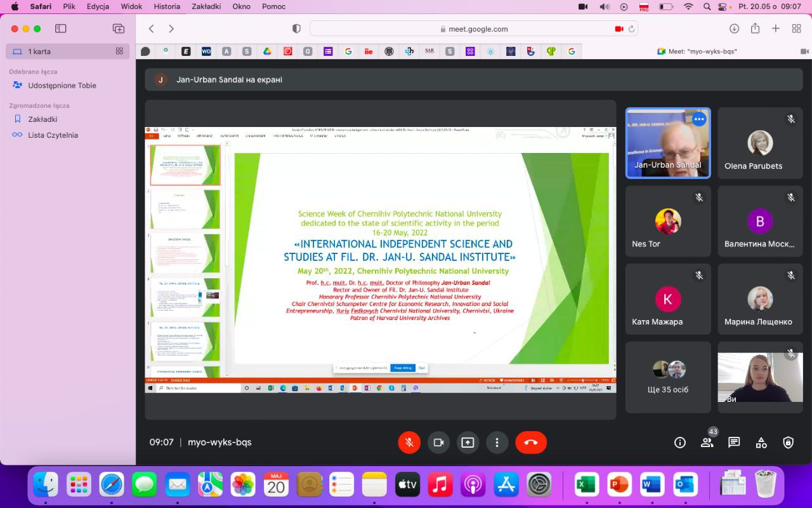Open the Activities shapes icon
812x508 pixels.
(761, 443)
